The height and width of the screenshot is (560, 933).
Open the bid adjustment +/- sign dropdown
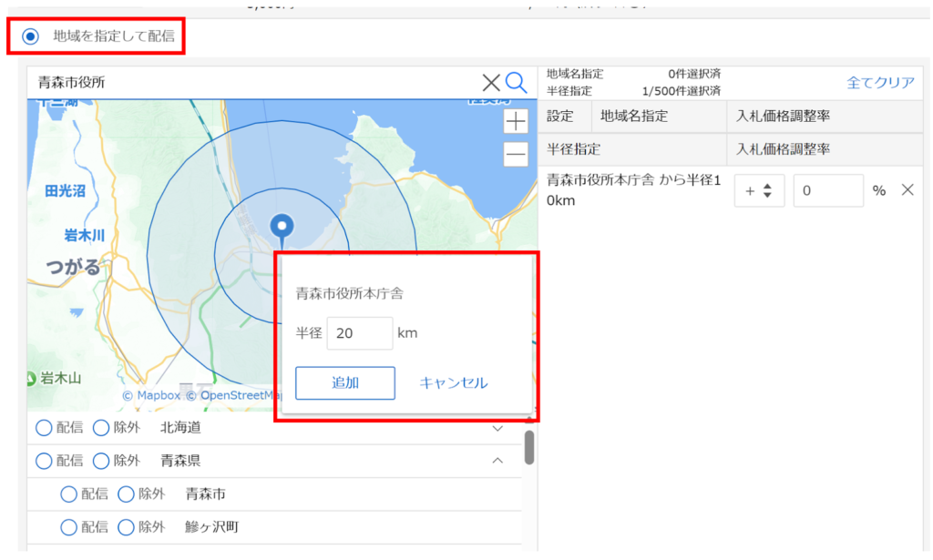(x=759, y=191)
